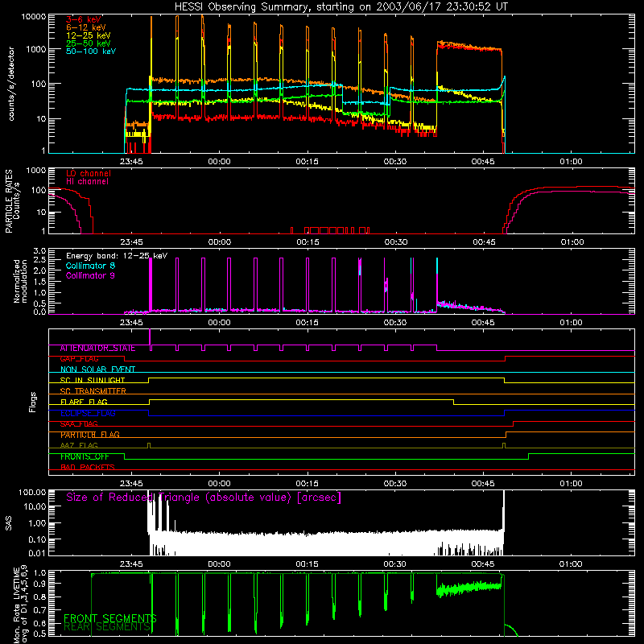Select the "FLARE_FLAG" label

click(84, 402)
